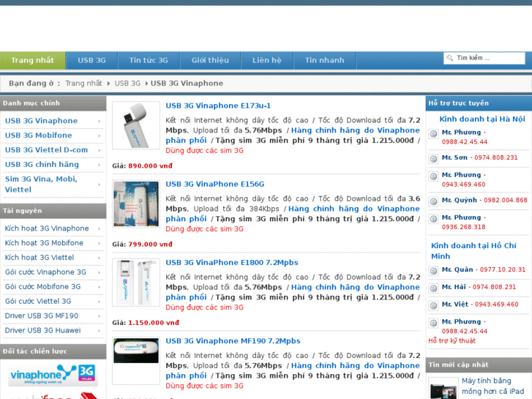The width and height of the screenshot is (532, 399).
Task: Click chat icon beside Mr. Phương 0936.268.318
Action: coord(433,218)
